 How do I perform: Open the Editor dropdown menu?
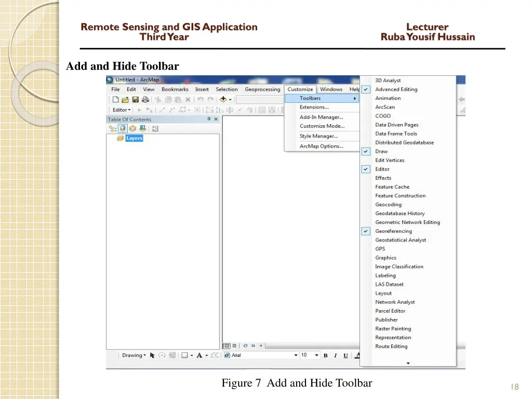click(x=122, y=110)
